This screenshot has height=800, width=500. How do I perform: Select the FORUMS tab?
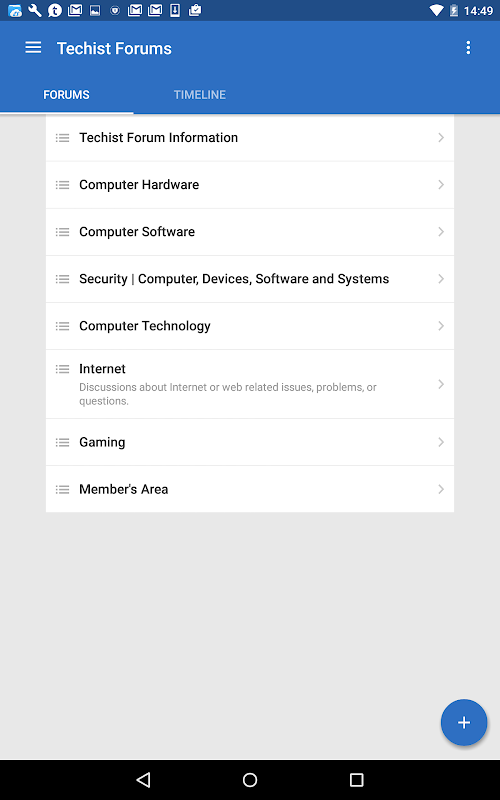pos(66,94)
